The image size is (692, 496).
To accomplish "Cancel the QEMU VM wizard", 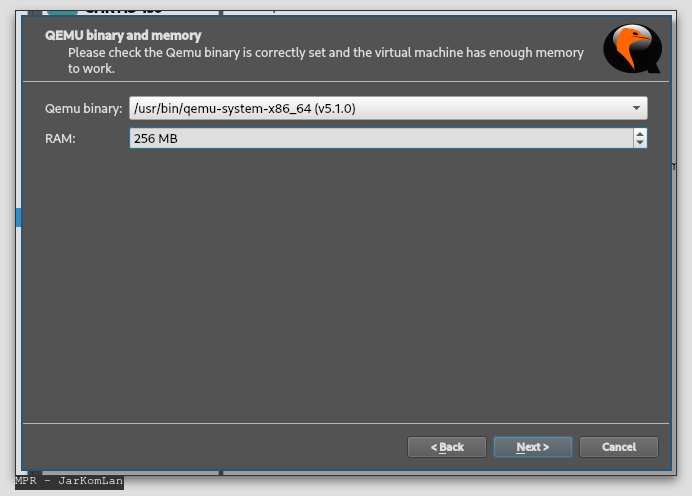I will (618, 447).
